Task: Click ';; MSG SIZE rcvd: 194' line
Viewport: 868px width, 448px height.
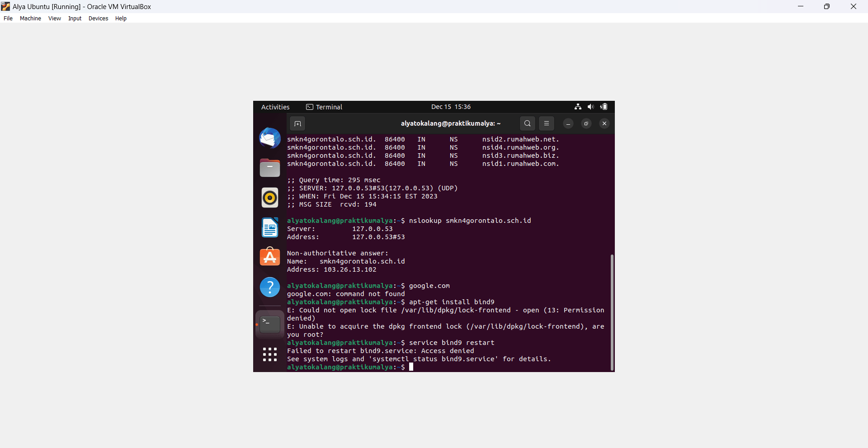Action: [332, 205]
